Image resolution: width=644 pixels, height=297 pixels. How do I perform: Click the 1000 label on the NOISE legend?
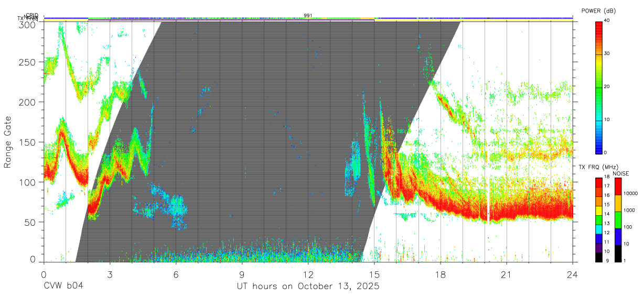(x=630, y=210)
